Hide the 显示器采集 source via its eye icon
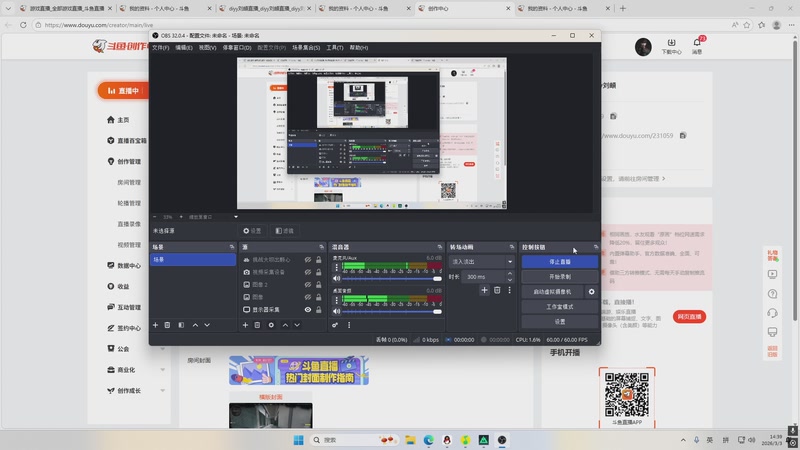Viewport: 800px width, 450px height. 308,310
